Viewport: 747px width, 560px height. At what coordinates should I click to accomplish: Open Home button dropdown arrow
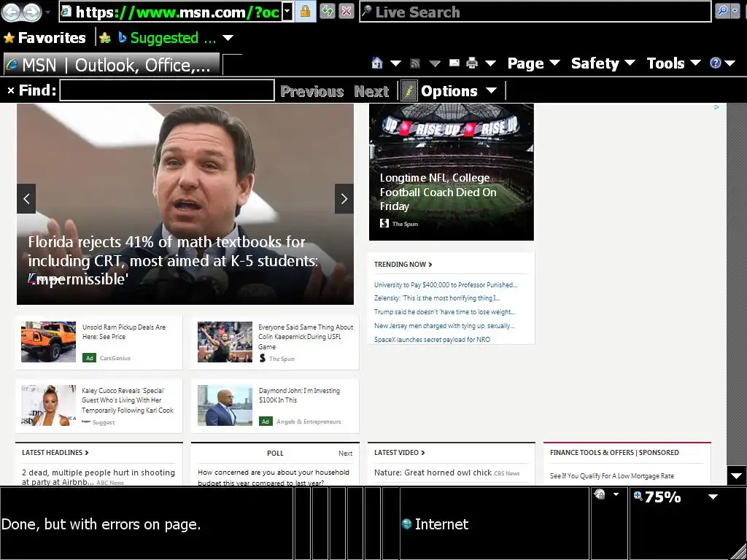[395, 63]
